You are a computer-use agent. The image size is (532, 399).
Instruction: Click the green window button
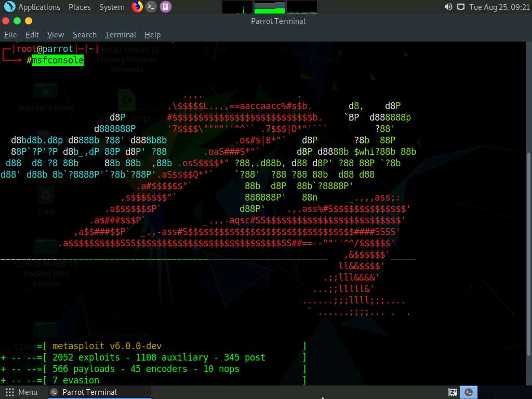pyautogui.click(x=17, y=21)
